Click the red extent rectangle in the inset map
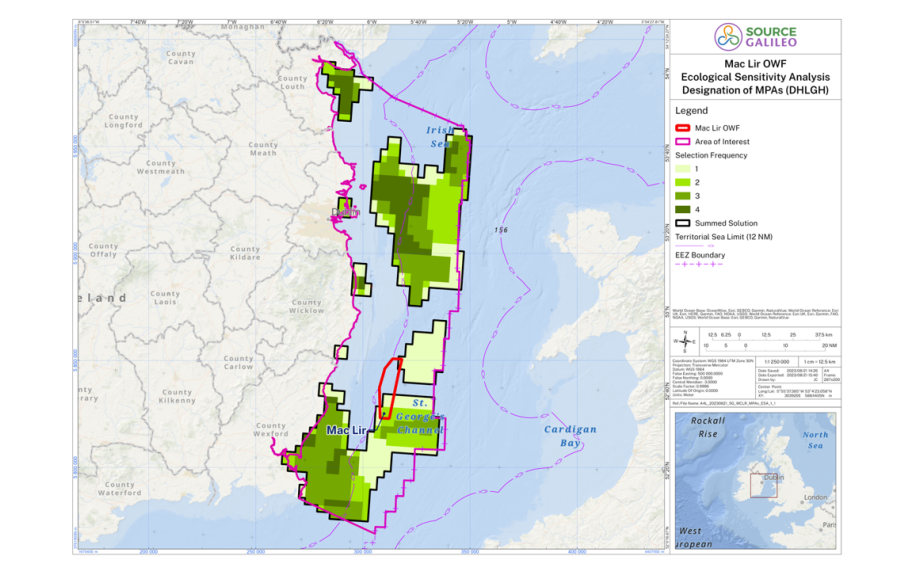 (x=763, y=485)
